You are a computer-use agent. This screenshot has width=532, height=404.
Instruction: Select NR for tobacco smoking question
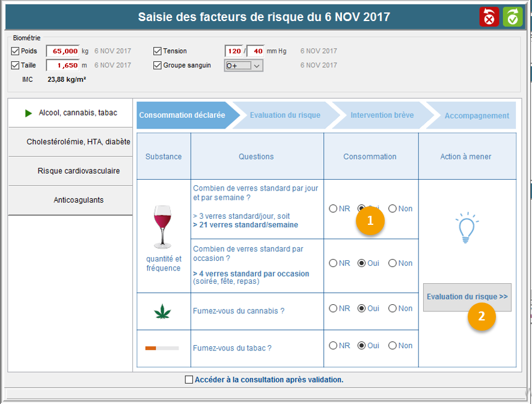pos(333,346)
